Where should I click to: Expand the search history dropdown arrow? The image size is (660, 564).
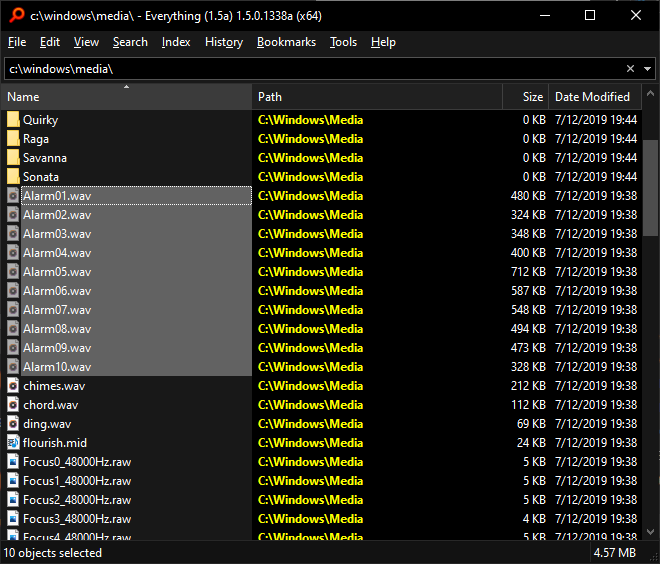(x=647, y=69)
